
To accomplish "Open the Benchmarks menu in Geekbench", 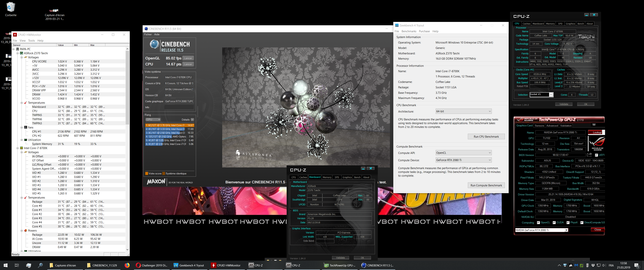I will click(x=409, y=31).
